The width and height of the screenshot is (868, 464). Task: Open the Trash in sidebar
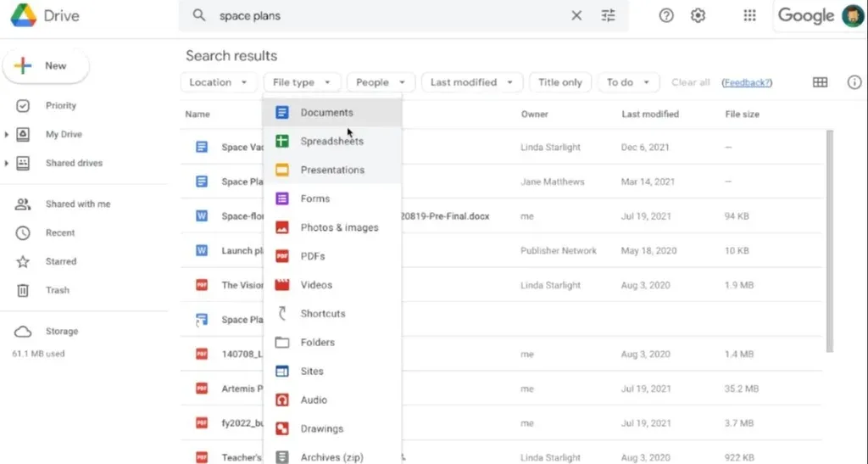click(57, 290)
